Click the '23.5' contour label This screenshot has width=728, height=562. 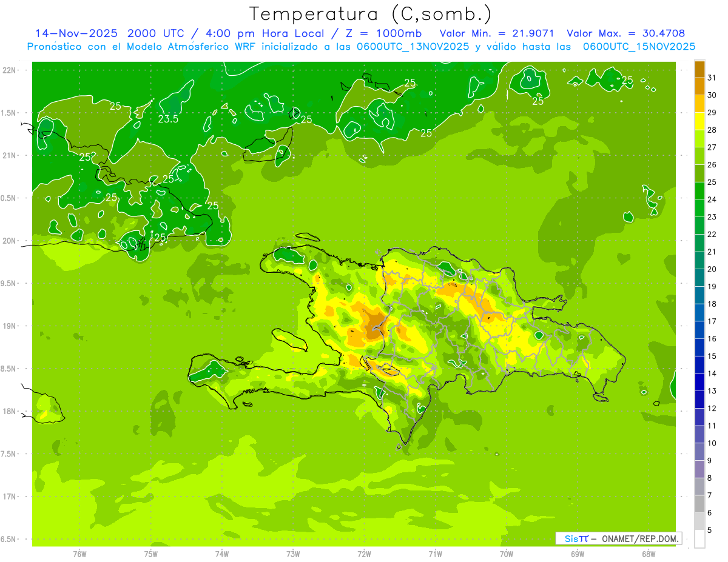[168, 119]
